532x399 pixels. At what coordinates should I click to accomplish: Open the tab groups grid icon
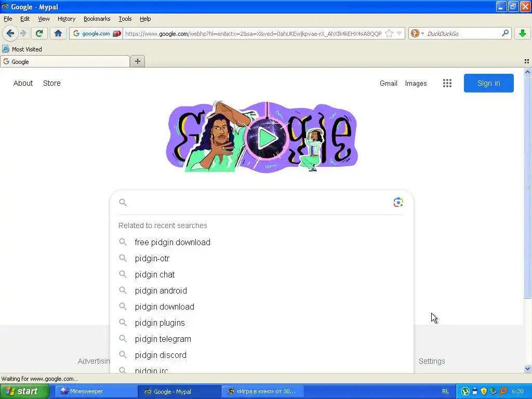point(527,61)
